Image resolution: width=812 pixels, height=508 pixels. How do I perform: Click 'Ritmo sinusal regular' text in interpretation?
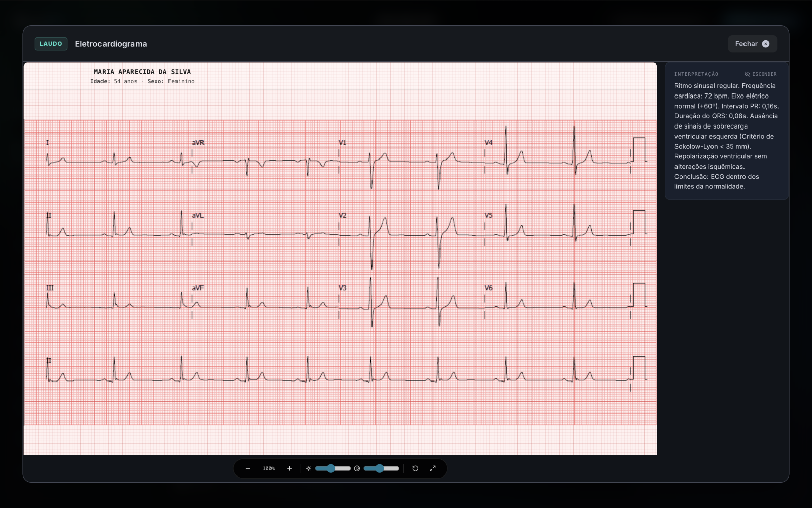pos(706,86)
